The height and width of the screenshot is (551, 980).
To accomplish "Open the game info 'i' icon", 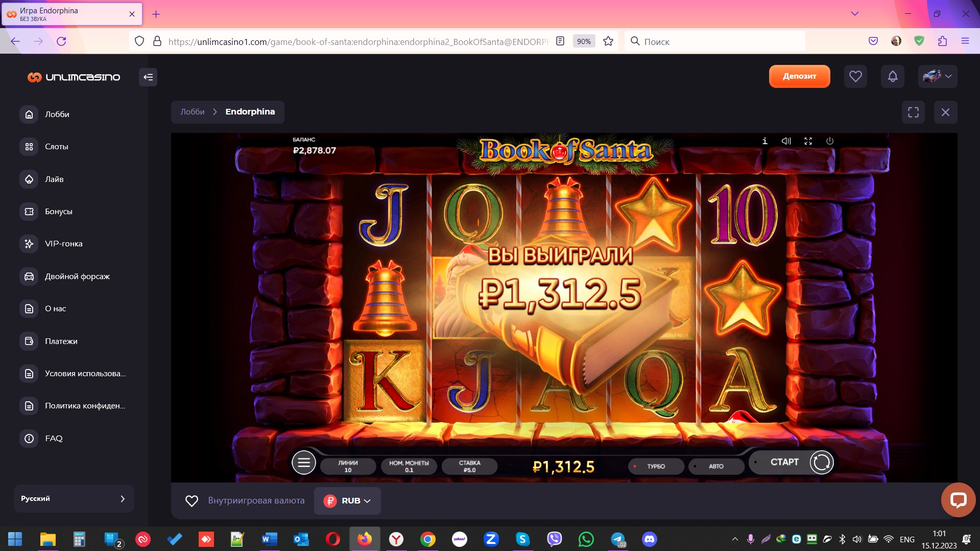I will pyautogui.click(x=764, y=141).
